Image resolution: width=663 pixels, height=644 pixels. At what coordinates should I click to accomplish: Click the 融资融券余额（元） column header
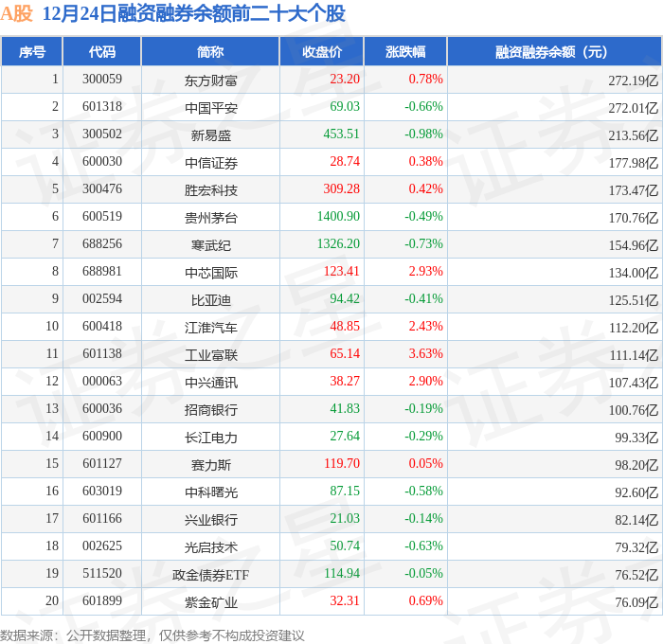coord(554,52)
